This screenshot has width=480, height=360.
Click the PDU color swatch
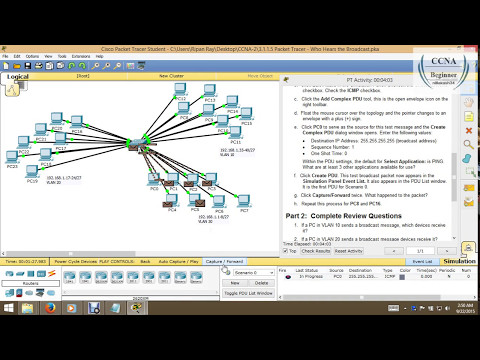(402, 277)
